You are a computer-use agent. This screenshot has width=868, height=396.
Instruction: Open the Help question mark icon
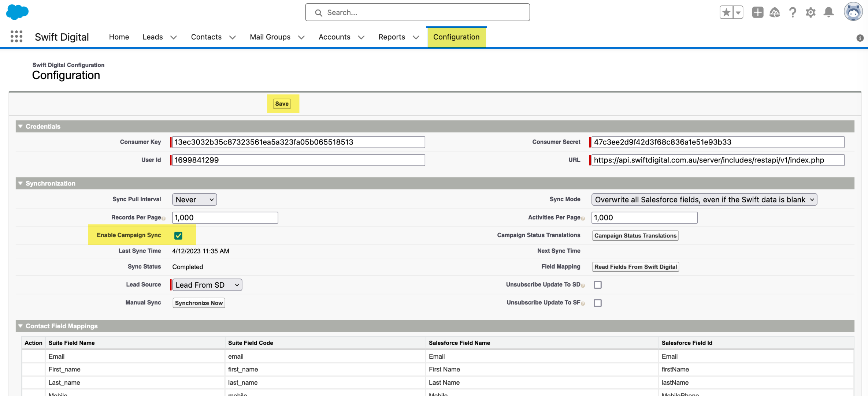click(793, 12)
